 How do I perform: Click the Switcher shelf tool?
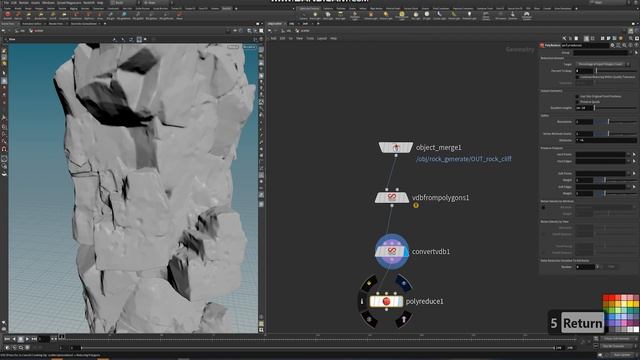click(513, 16)
